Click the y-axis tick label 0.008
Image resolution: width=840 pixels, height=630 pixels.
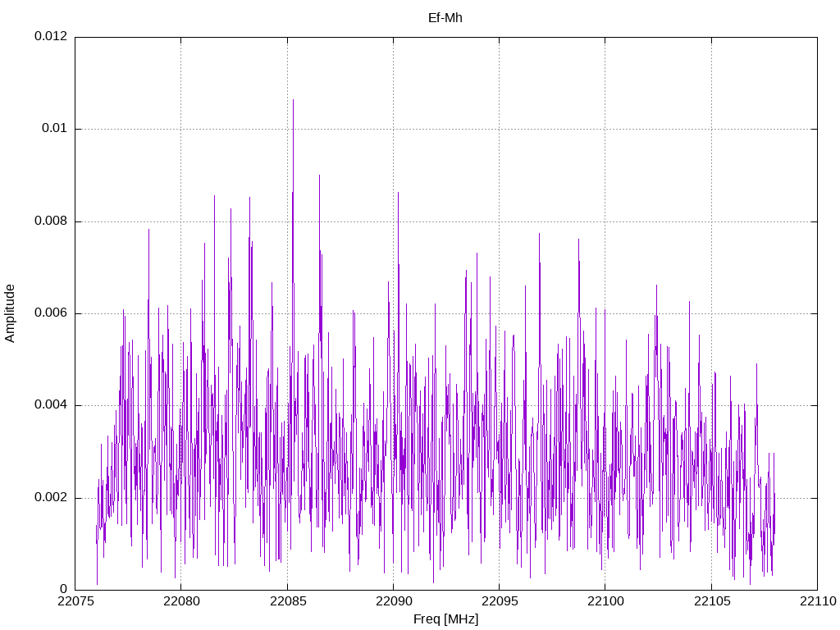pos(51,221)
